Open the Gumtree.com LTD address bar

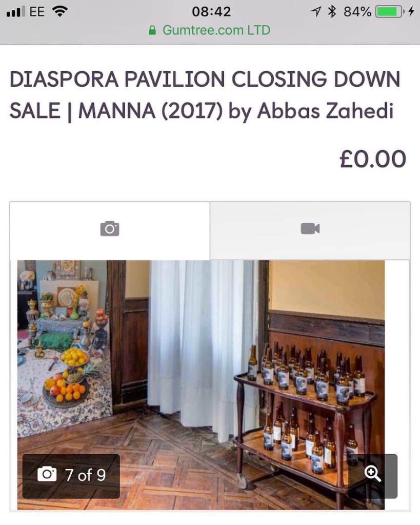tap(210, 30)
